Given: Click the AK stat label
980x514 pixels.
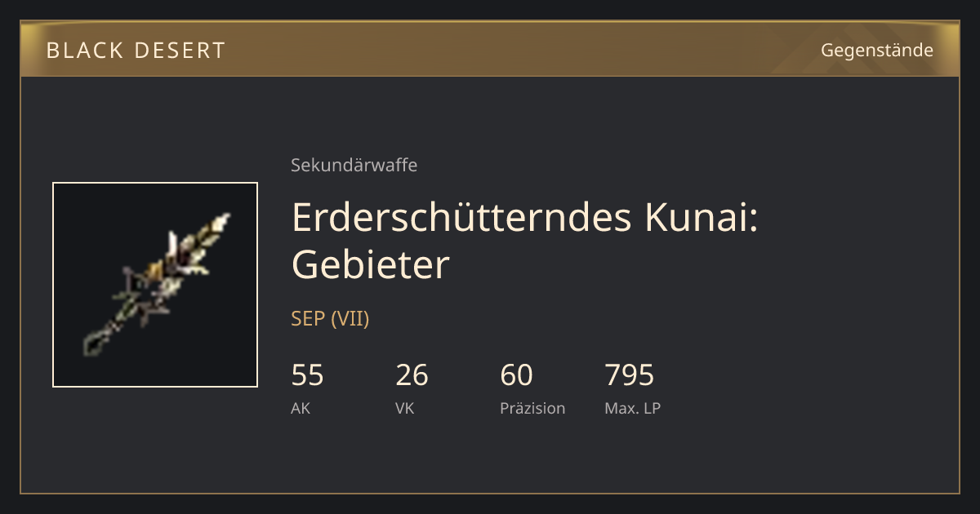Looking at the screenshot, I should tap(301, 409).
